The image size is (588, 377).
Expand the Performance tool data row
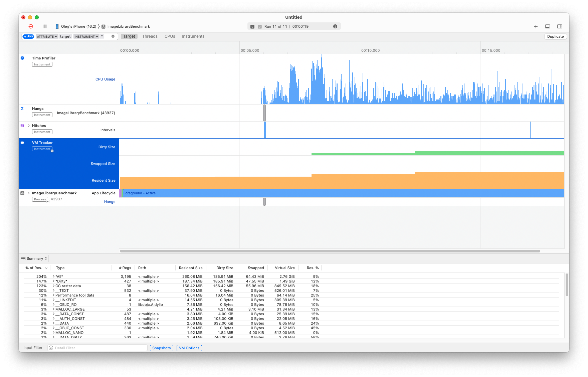[53, 295]
